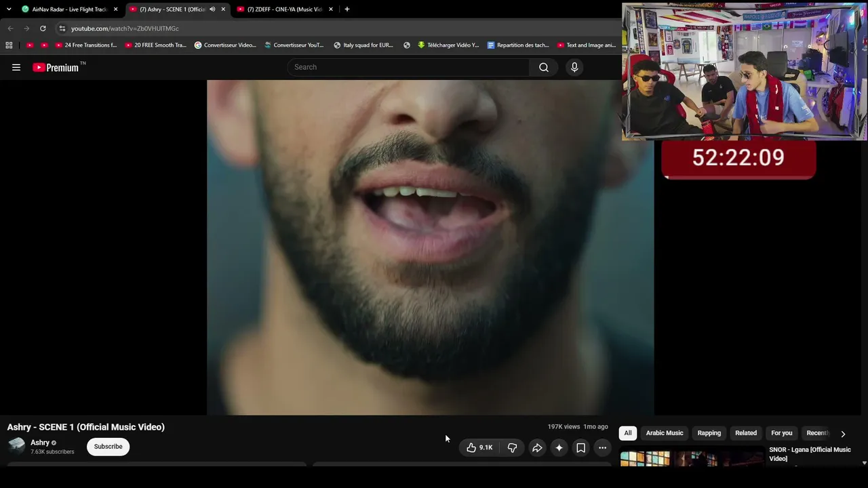The width and height of the screenshot is (868, 488).
Task: Click the webcam overlay of three people
Action: 745,71
